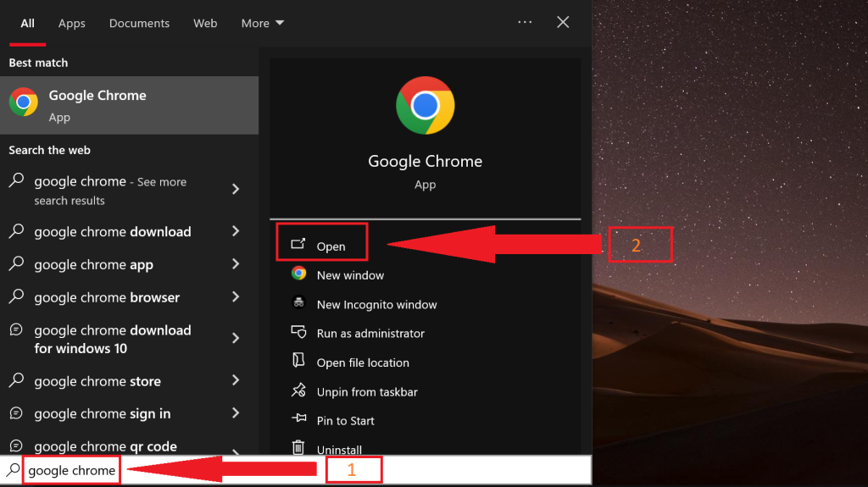Click the shield icon for Run as administrator
Image resolution: width=868 pixels, height=487 pixels.
[x=298, y=331]
